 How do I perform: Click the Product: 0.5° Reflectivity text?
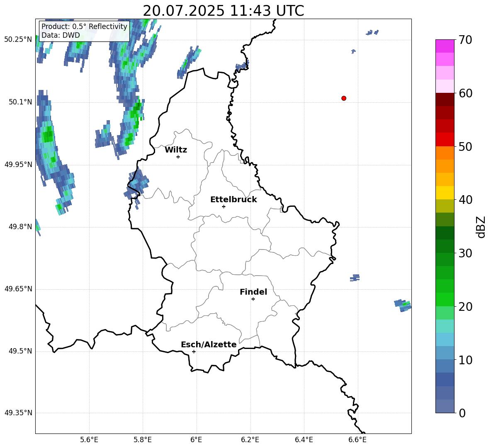[84, 27]
